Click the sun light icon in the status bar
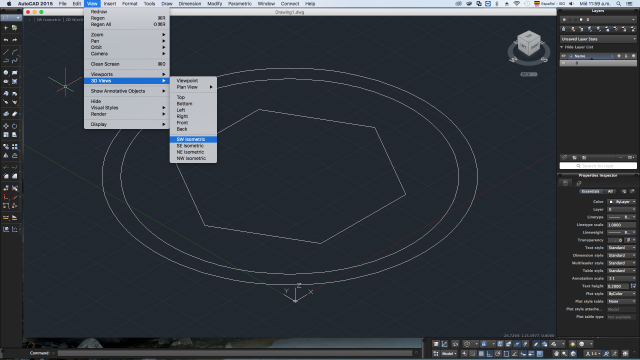 573,344
